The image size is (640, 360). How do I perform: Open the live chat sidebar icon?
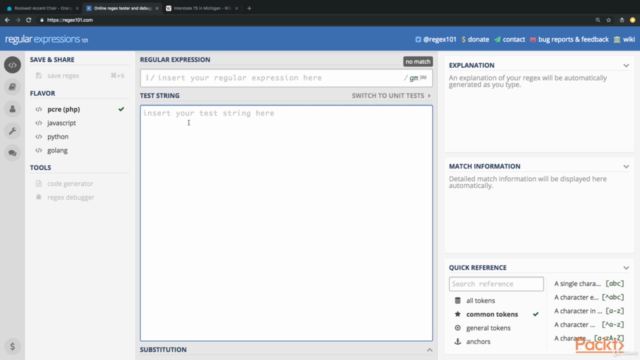click(x=13, y=153)
